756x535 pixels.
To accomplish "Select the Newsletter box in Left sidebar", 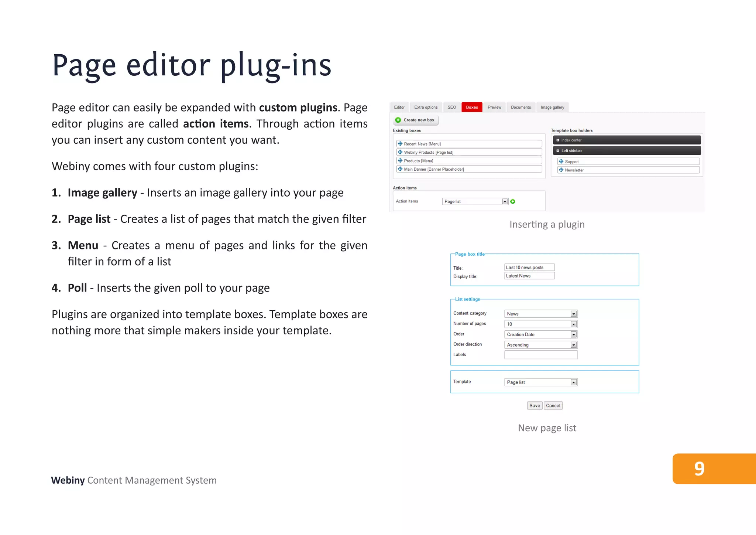I will point(628,170).
